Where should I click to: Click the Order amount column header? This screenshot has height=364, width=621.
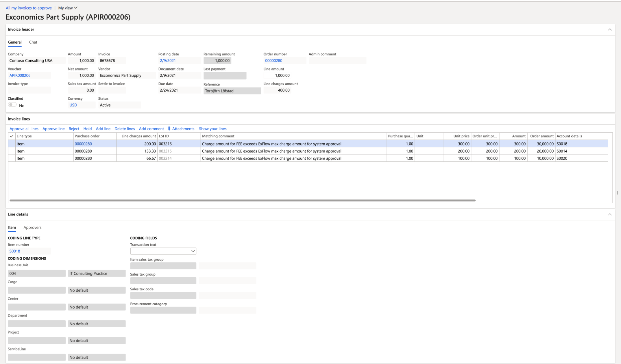click(541, 136)
